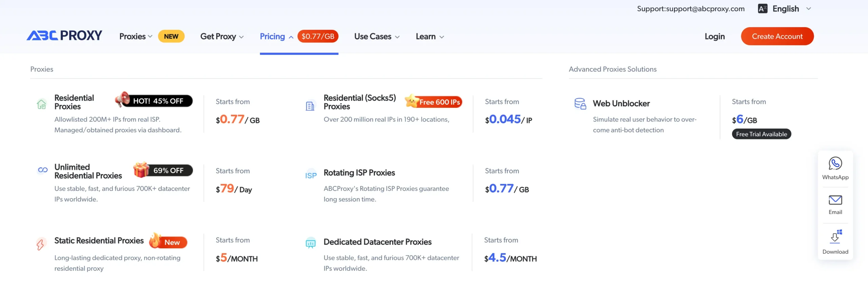Click the 69% OFF gift badge

tap(163, 170)
